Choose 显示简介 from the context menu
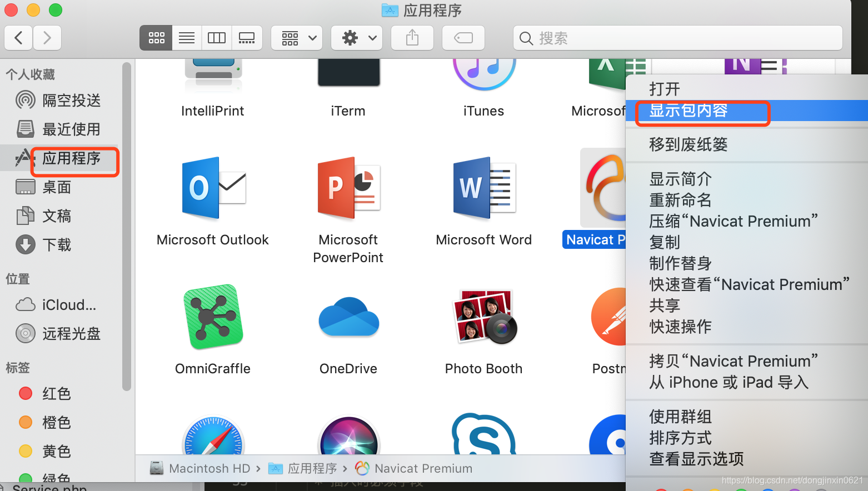Image resolution: width=868 pixels, height=491 pixels. [x=747, y=179]
